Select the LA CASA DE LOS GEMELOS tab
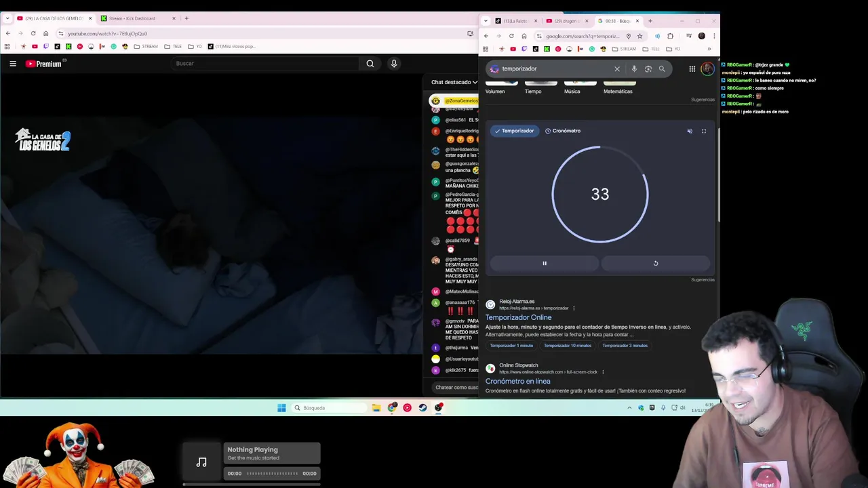The height and width of the screenshot is (488, 868). [54, 18]
